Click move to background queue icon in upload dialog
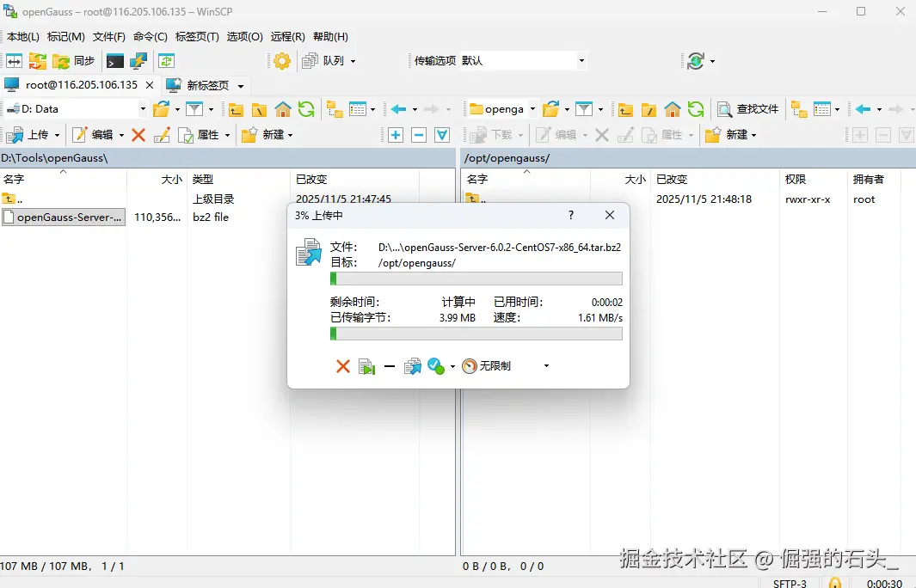This screenshot has width=916, height=588. pyautogui.click(x=413, y=366)
